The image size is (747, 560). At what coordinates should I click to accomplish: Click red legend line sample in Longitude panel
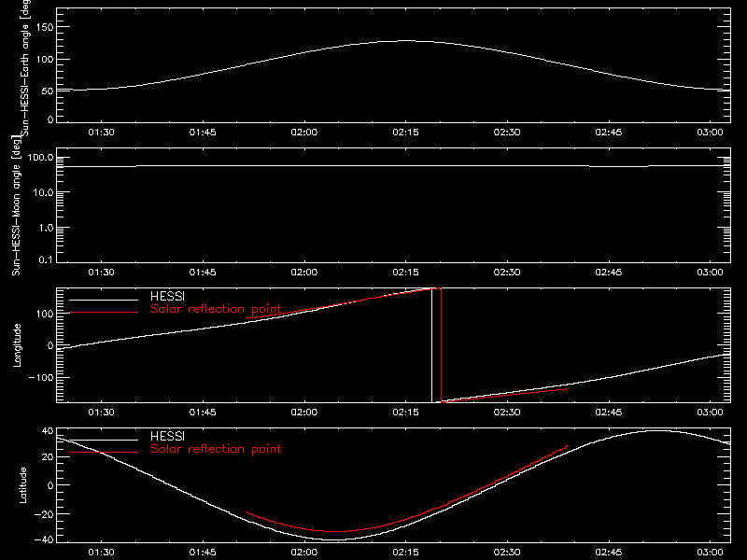[x=104, y=313]
